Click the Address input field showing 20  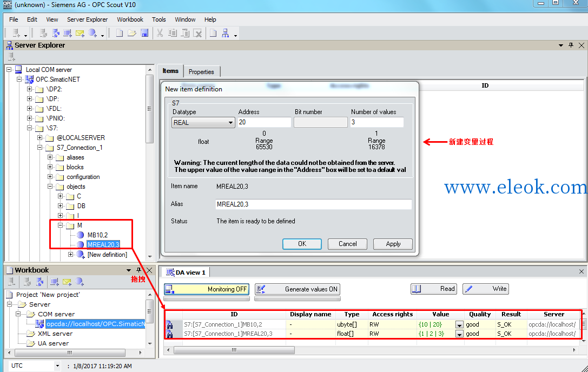tap(265, 122)
